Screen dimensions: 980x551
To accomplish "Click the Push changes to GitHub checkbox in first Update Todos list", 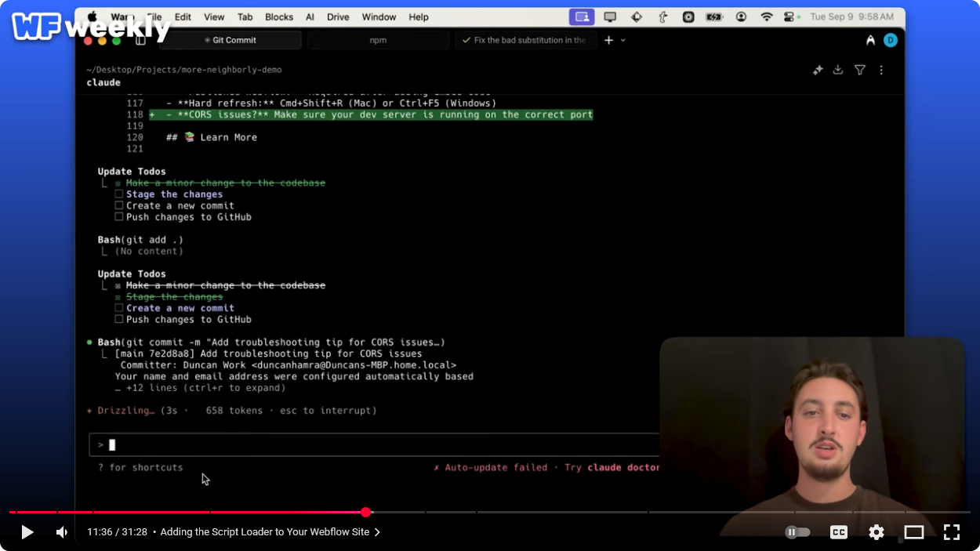I will [x=119, y=217].
